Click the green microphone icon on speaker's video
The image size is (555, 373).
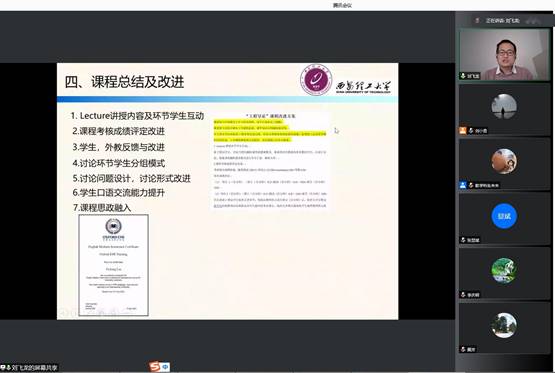tap(463, 76)
